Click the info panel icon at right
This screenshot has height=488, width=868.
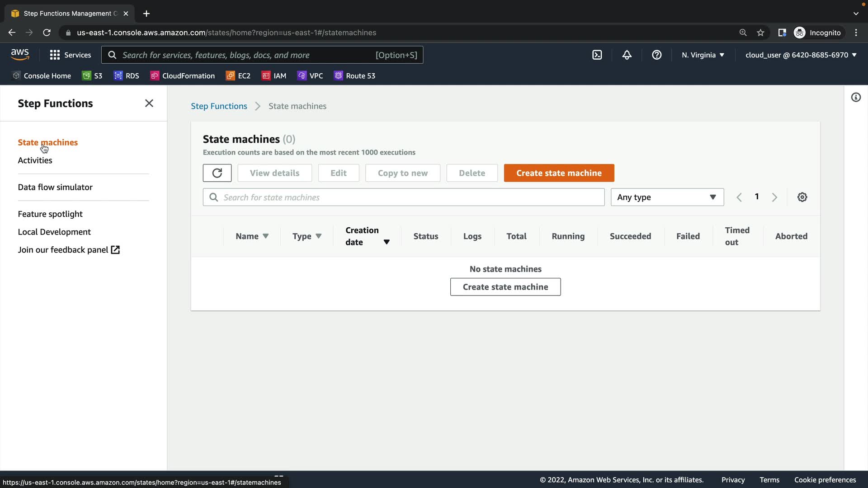(856, 97)
